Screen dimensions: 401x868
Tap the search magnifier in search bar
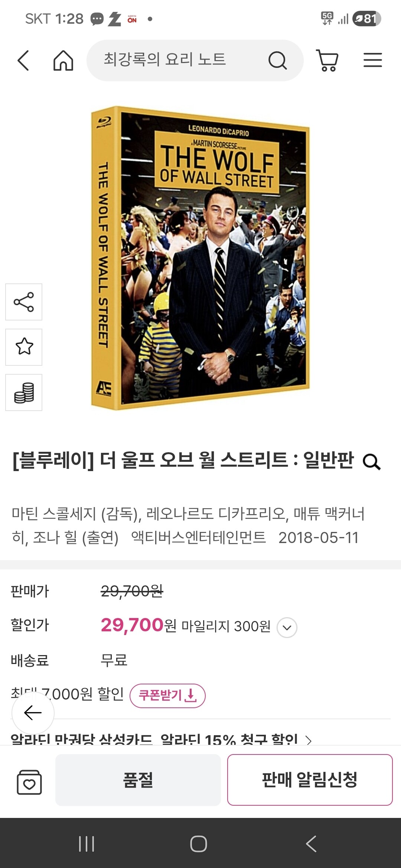tap(277, 60)
